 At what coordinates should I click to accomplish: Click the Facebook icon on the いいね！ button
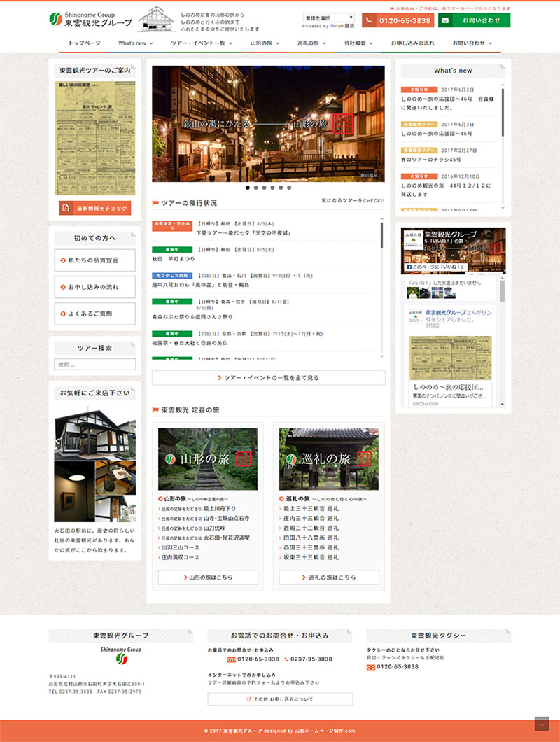409,267
